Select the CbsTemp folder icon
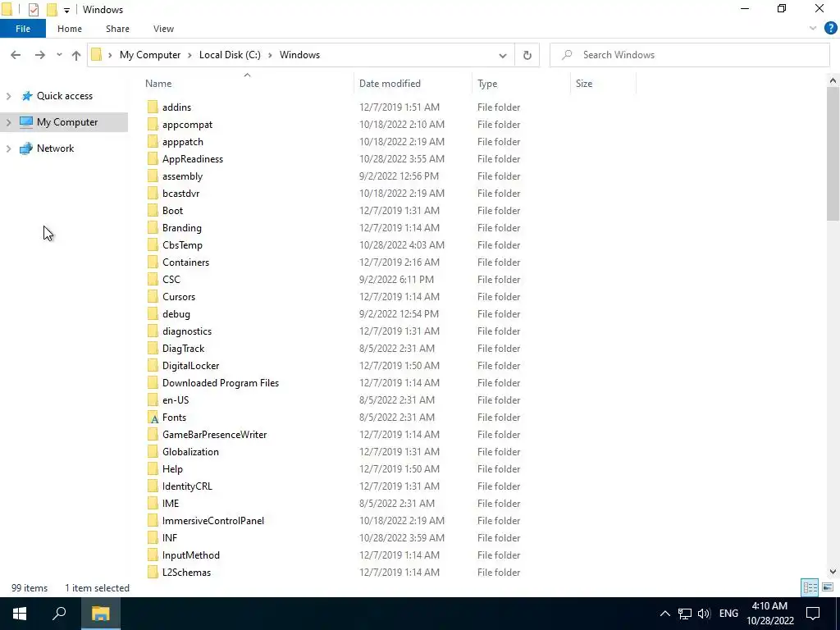This screenshot has height=630, width=840. click(153, 244)
